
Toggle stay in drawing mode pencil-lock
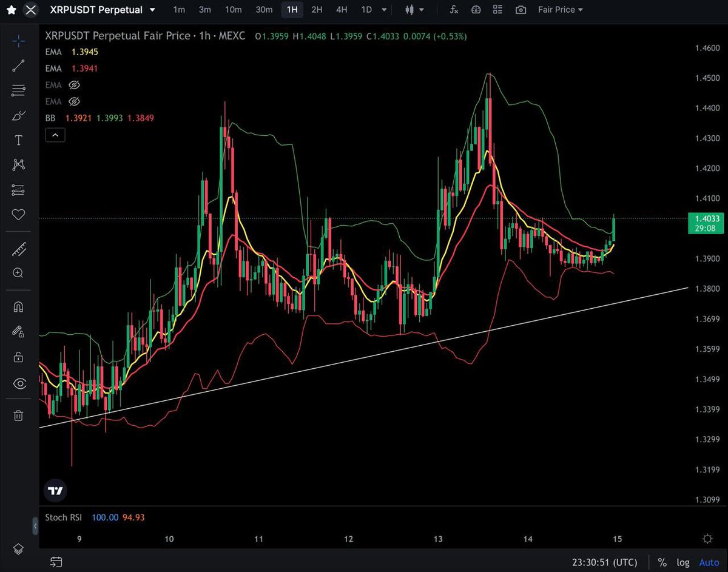19,331
